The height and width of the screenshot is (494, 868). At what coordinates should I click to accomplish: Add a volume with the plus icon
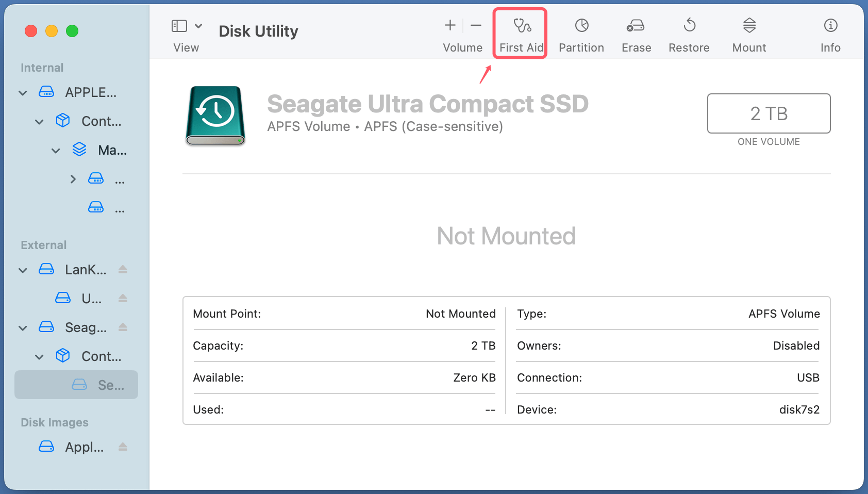tap(449, 25)
